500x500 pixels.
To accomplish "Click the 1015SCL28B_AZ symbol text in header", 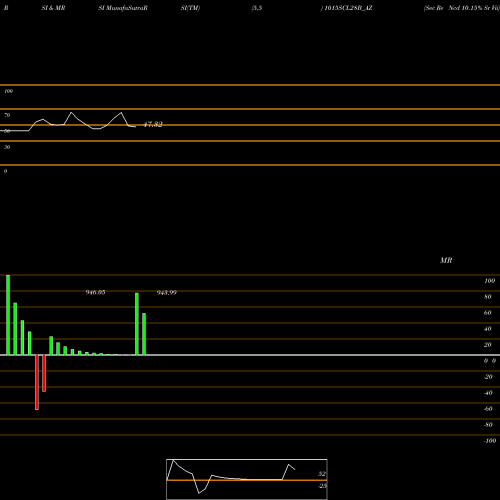I will coord(348,8).
